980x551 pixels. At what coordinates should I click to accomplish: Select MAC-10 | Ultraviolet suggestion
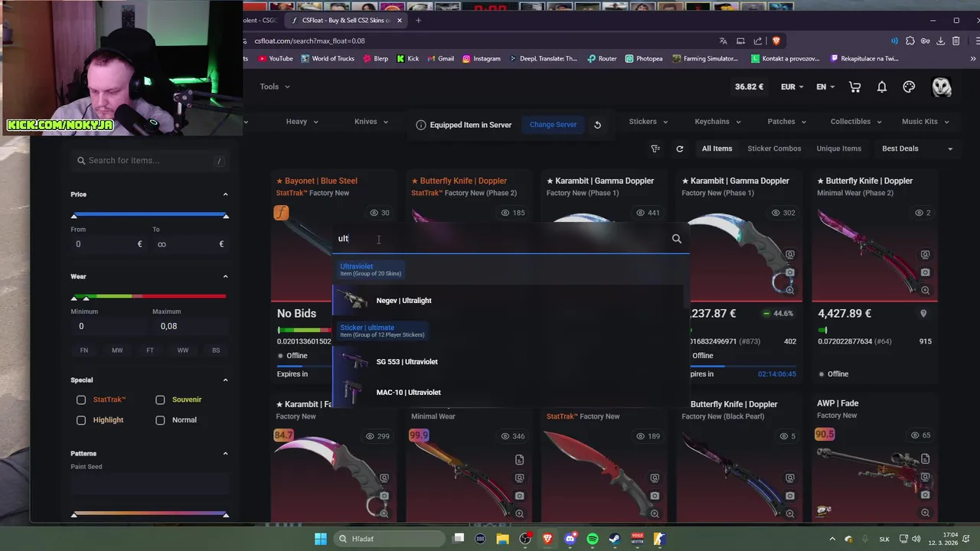pyautogui.click(x=508, y=392)
